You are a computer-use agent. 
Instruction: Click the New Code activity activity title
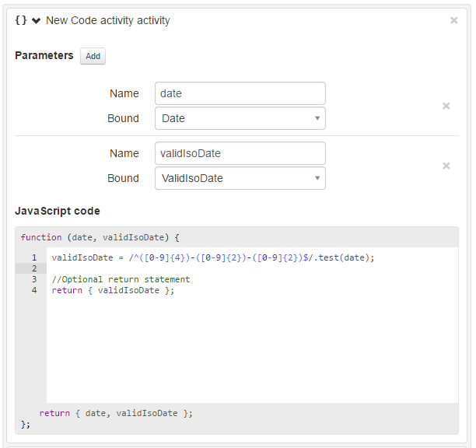(x=107, y=20)
